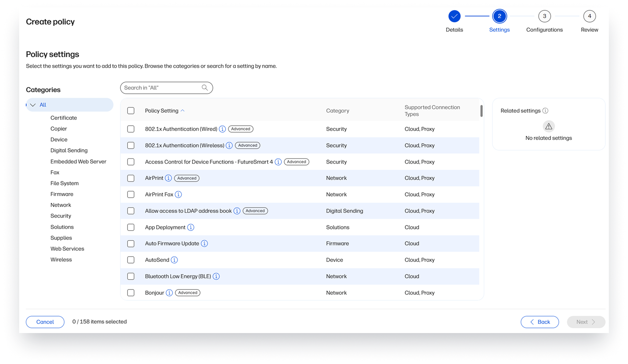Open the Fax category
628x364 pixels.
point(55,172)
